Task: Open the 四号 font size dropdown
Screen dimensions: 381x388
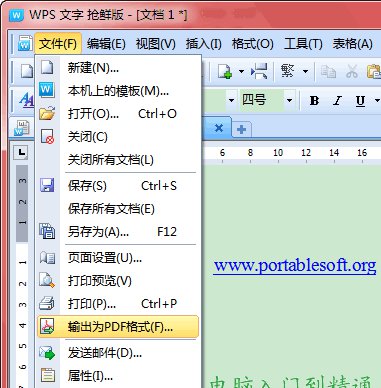Action: (289, 100)
